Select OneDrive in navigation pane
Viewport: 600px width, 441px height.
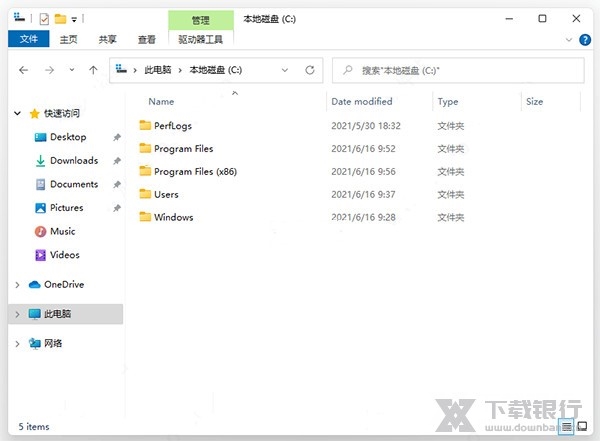(64, 284)
